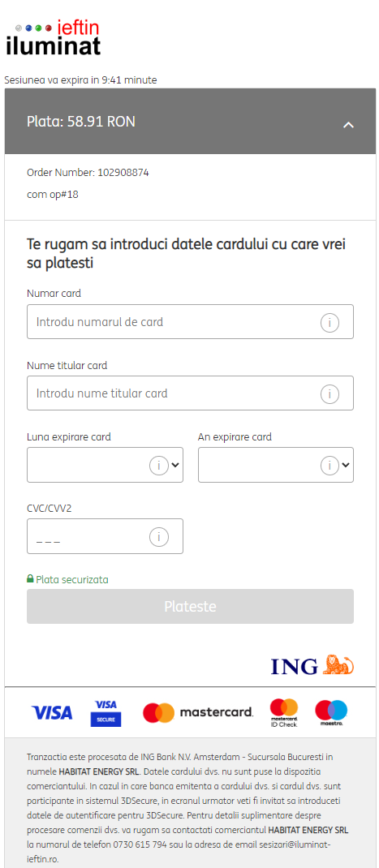Click the mastercard logo
This screenshot has width=379, height=868.
click(198, 713)
